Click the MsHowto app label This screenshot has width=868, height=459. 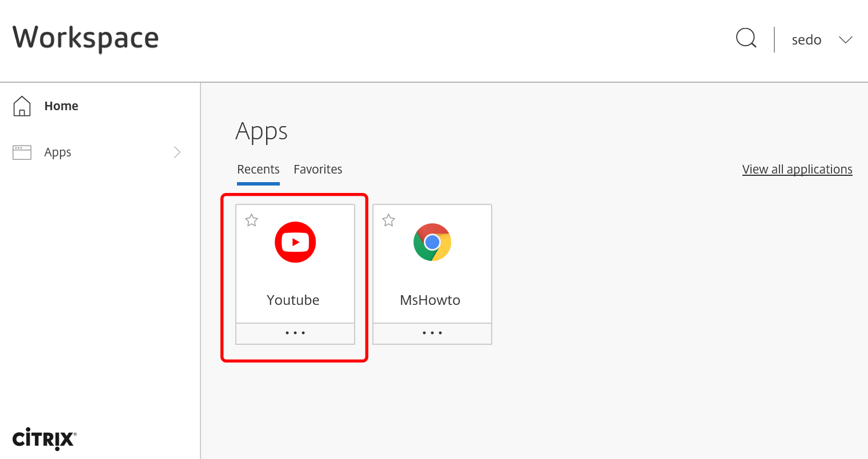pos(430,300)
